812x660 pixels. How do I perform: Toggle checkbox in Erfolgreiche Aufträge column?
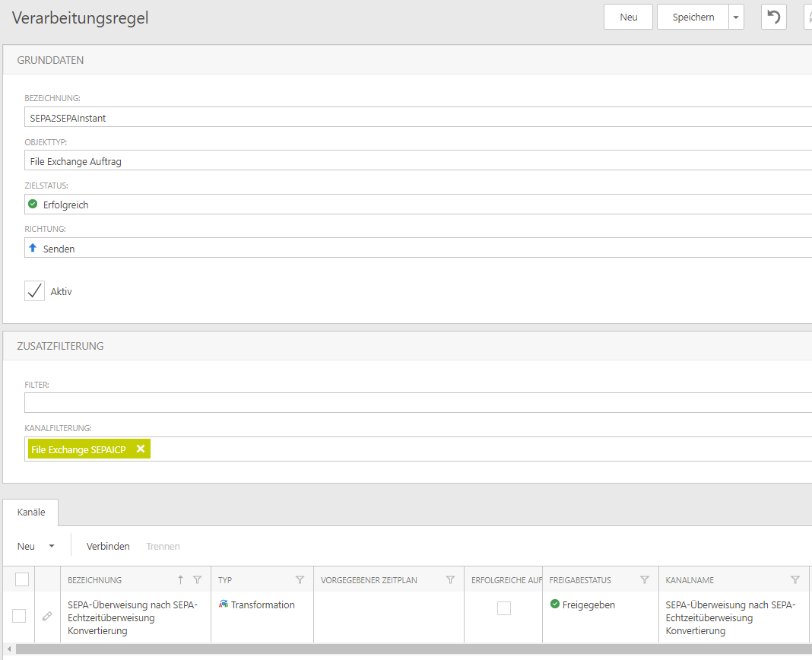click(503, 608)
